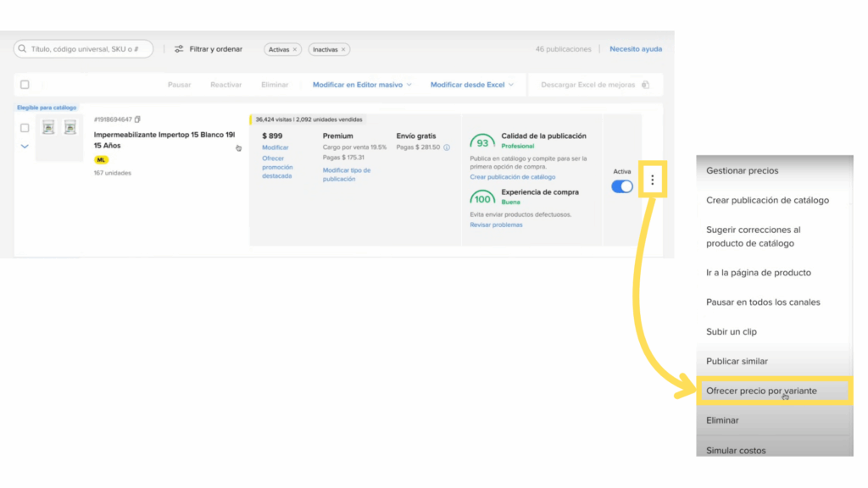Click Descargar Excel de mejoras icon
The width and height of the screenshot is (868, 488).
pyautogui.click(x=646, y=85)
